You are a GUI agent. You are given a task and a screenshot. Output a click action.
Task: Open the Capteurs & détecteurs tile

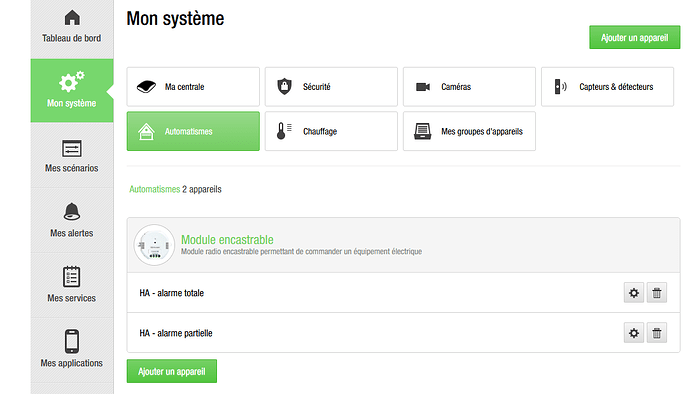[x=607, y=87]
